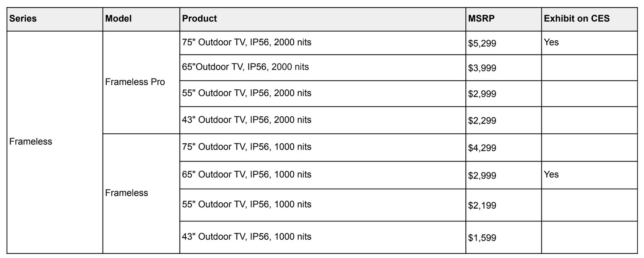Select the $1,599 price cell

point(482,238)
